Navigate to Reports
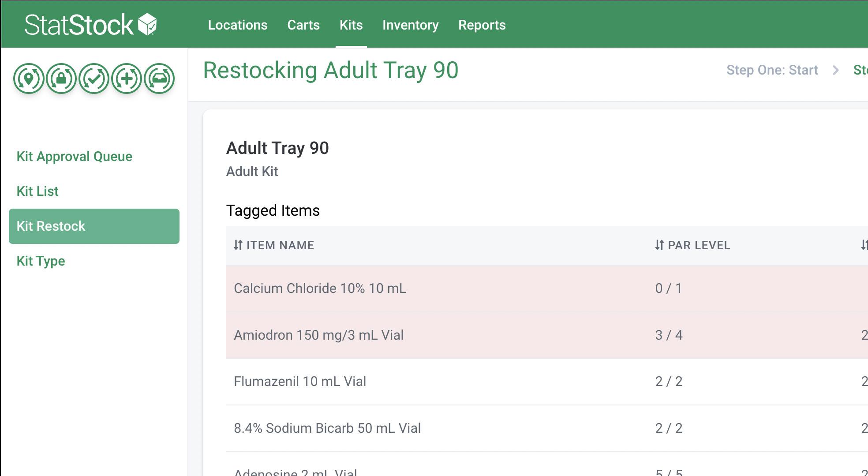The image size is (868, 476). tap(482, 25)
